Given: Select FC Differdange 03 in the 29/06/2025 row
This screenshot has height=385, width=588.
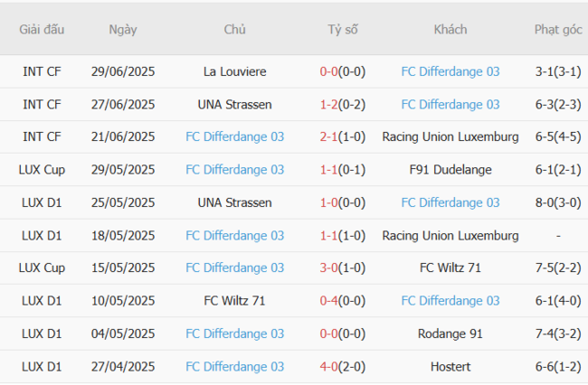Looking at the screenshot, I should pos(450,71).
